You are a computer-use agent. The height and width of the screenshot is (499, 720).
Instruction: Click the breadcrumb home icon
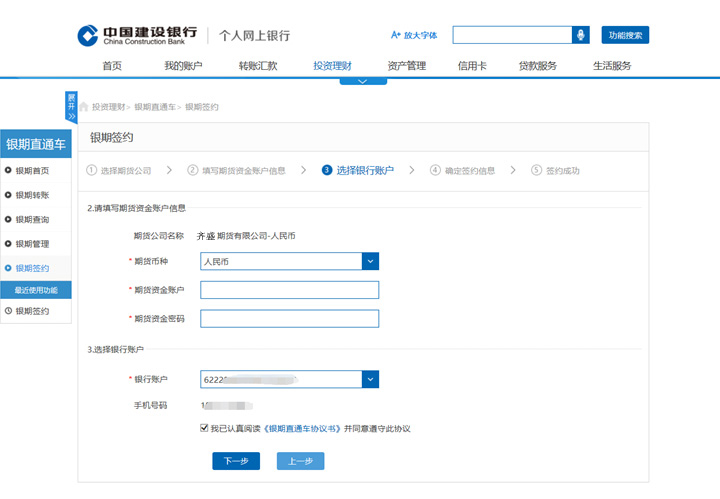pyautogui.click(x=84, y=107)
